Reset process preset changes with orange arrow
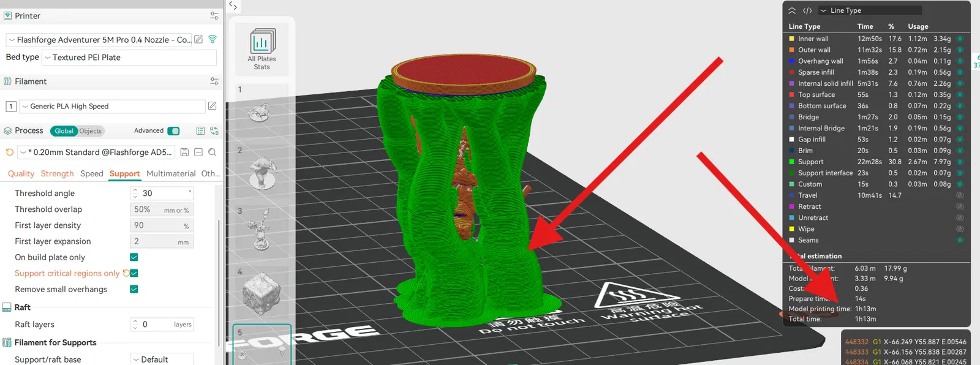980x365 pixels. [9, 152]
